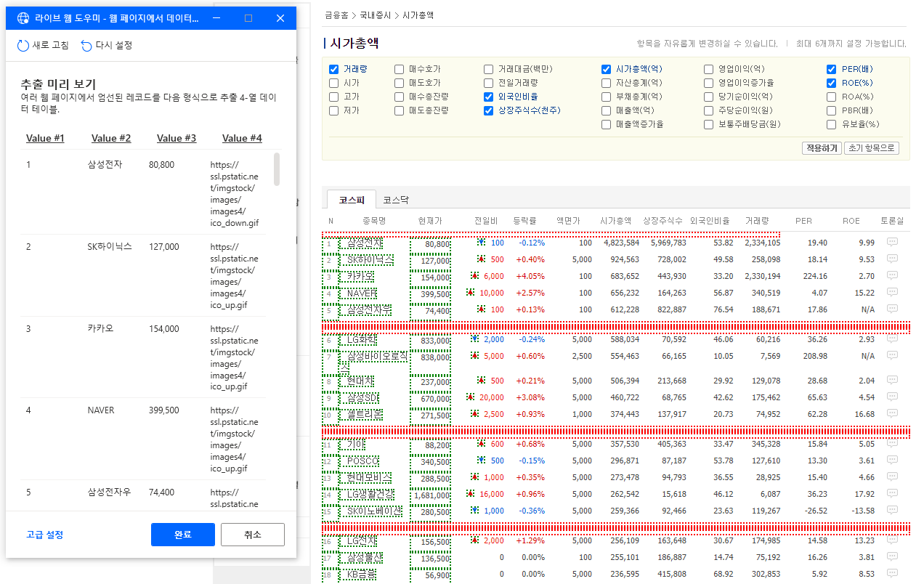Click up arrow icon in 삼성SDI change column

point(470,397)
